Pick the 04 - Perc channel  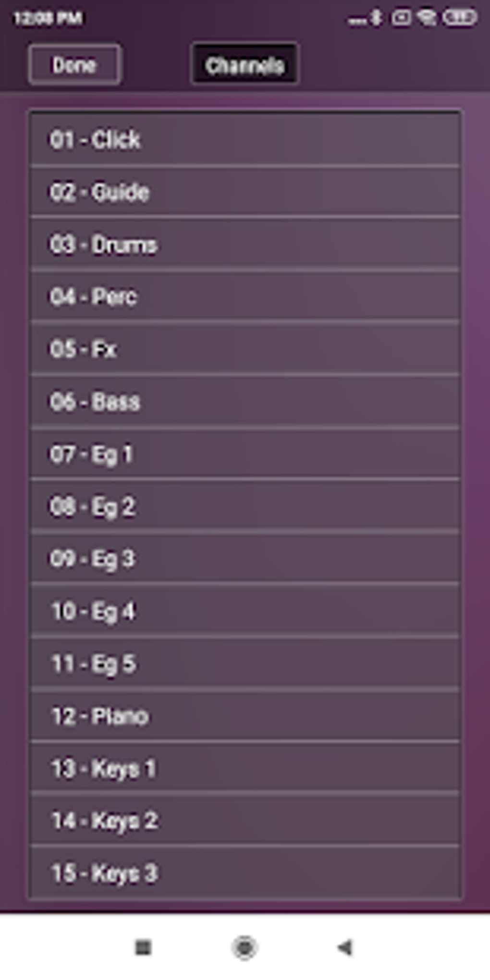click(245, 297)
